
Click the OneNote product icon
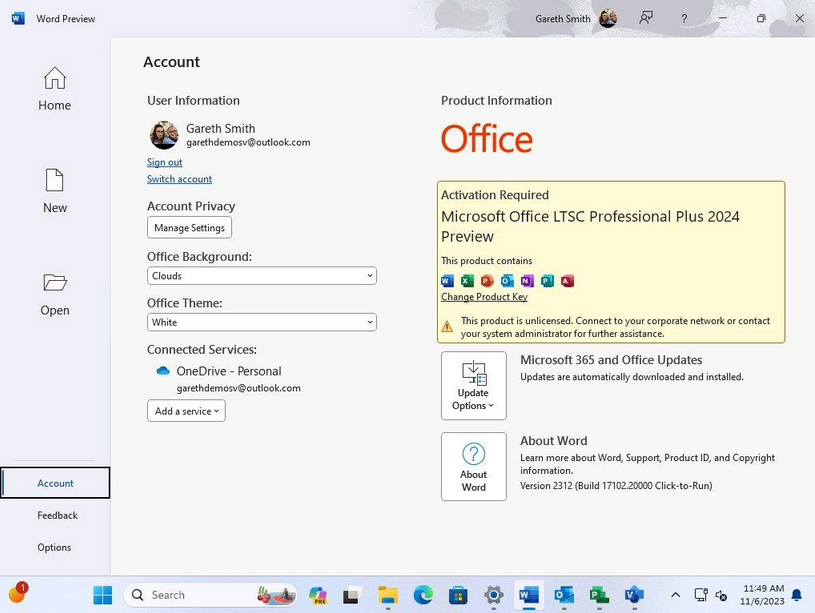point(527,281)
